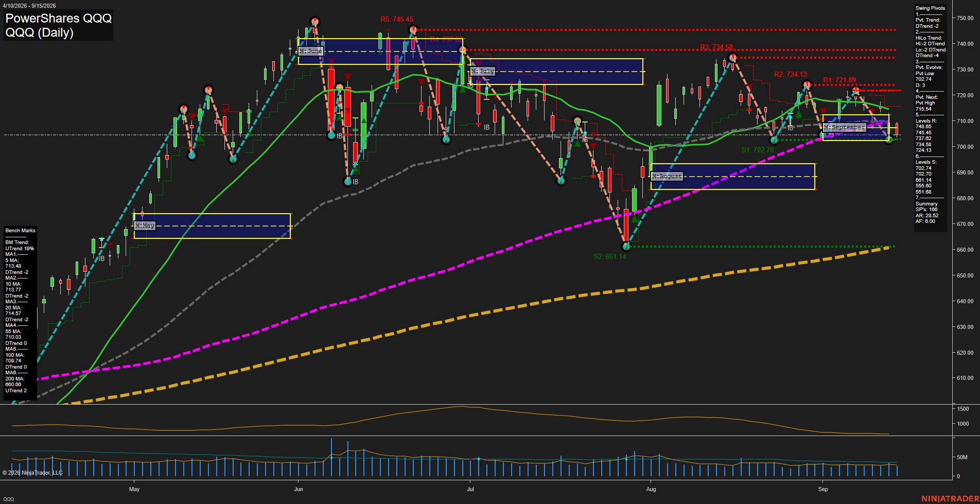Click the 'AR: 28.52' summary value

click(x=927, y=216)
